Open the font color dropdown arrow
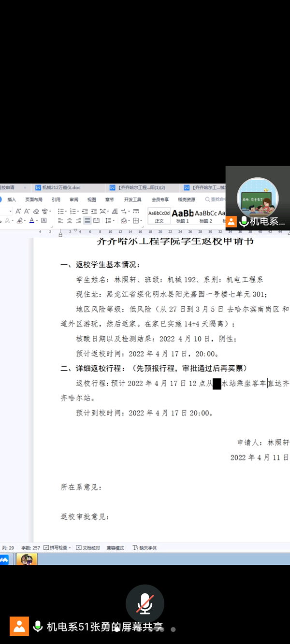This screenshot has width=290, height=644. (37, 221)
